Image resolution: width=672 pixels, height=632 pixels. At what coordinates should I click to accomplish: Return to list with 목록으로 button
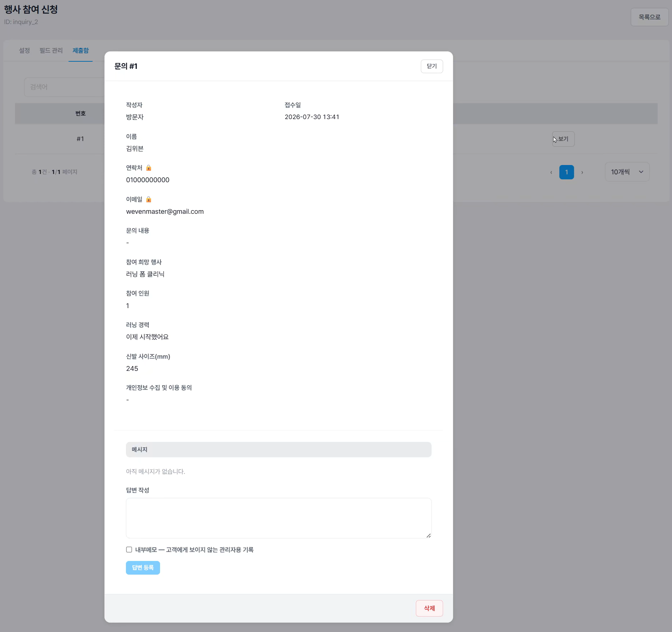pyautogui.click(x=649, y=17)
